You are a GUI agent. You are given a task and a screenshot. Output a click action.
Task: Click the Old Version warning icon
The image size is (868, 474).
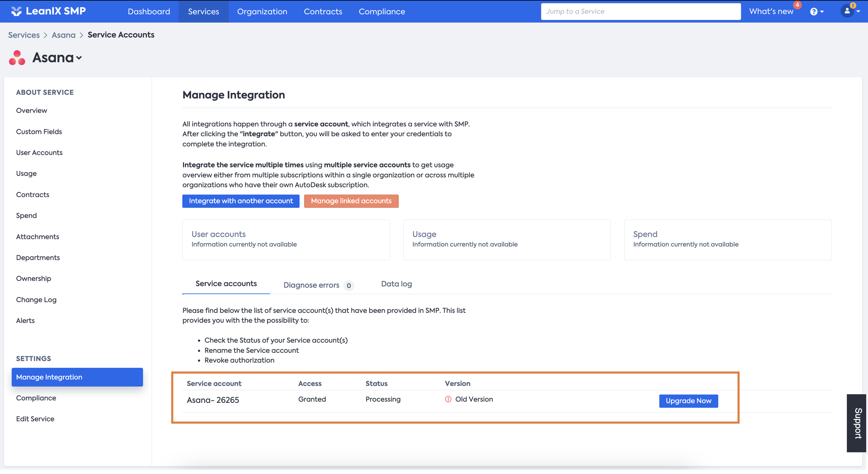[448, 399]
